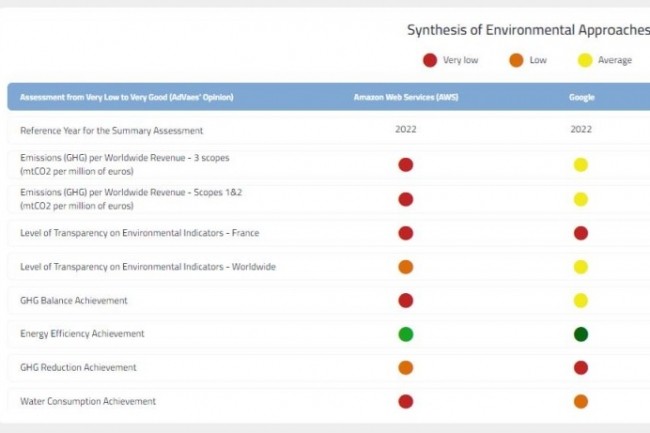Click AWS orange dot for Transparency Worldwide
Image resolution: width=650 pixels, height=433 pixels.
tap(406, 267)
